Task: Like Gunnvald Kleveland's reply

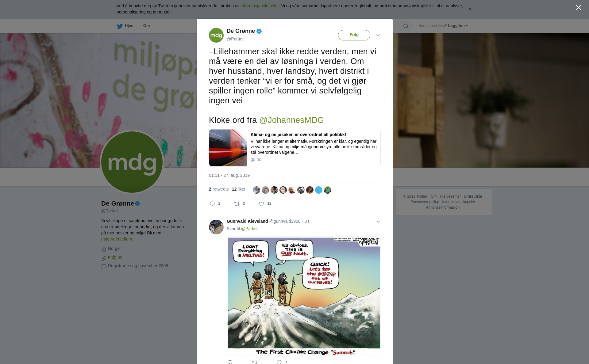Action: (279, 362)
